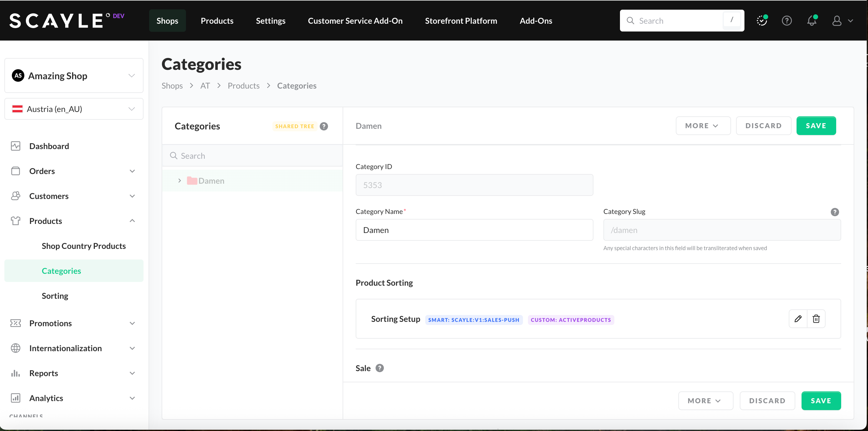
Task: Expand the Damen category tree node
Action: [180, 181]
